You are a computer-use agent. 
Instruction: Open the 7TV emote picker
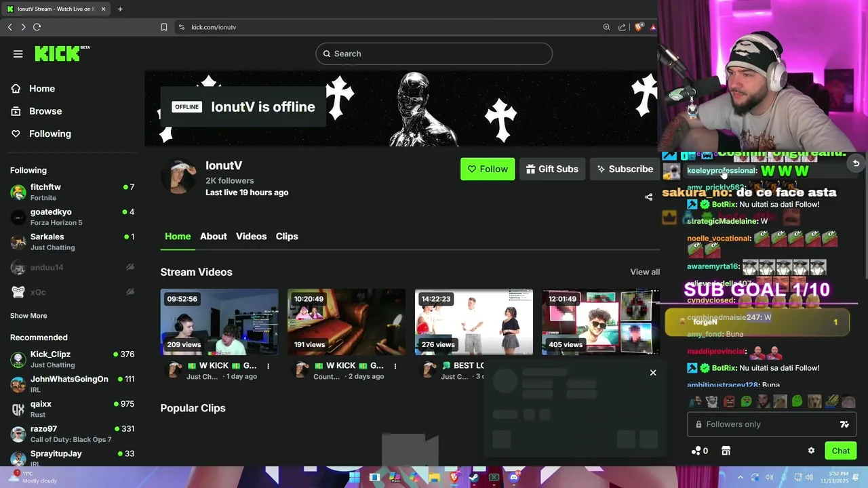coord(844,424)
